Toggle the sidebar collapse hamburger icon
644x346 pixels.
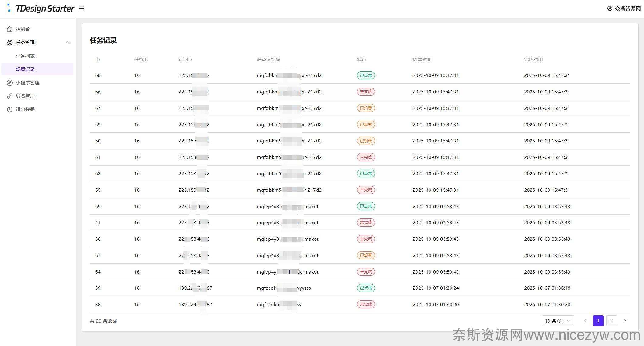click(82, 9)
